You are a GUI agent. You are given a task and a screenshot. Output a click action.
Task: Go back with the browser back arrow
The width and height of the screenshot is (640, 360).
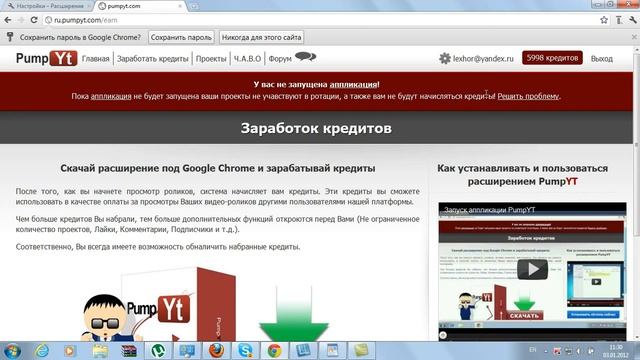coord(8,20)
